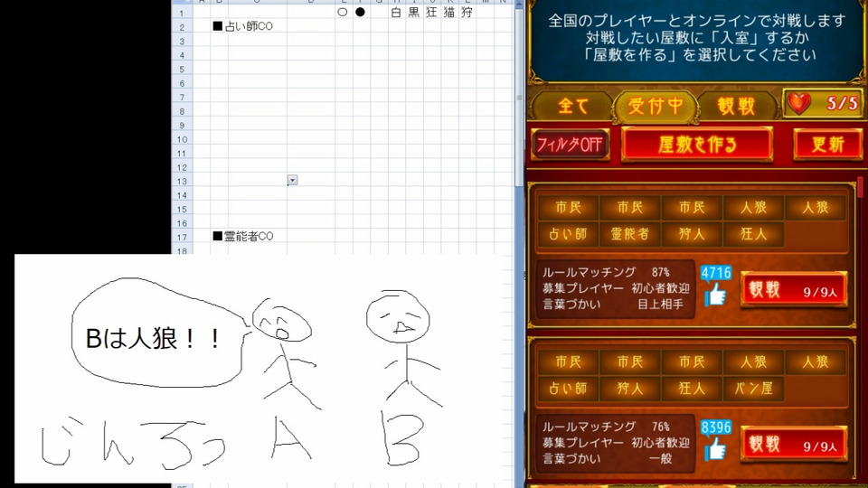Click the stick figure labeled A
Screen dimensions: 868x488
click(x=285, y=354)
